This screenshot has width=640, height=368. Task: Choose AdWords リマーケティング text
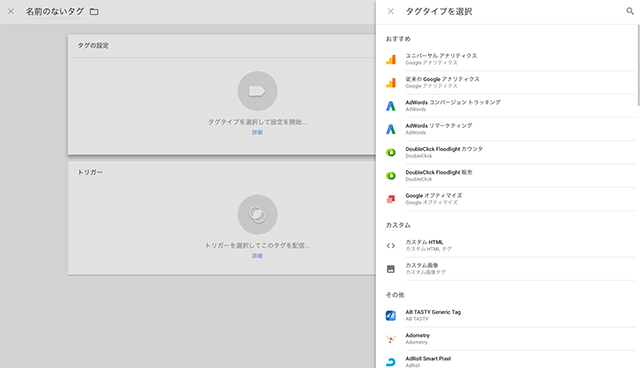(439, 126)
